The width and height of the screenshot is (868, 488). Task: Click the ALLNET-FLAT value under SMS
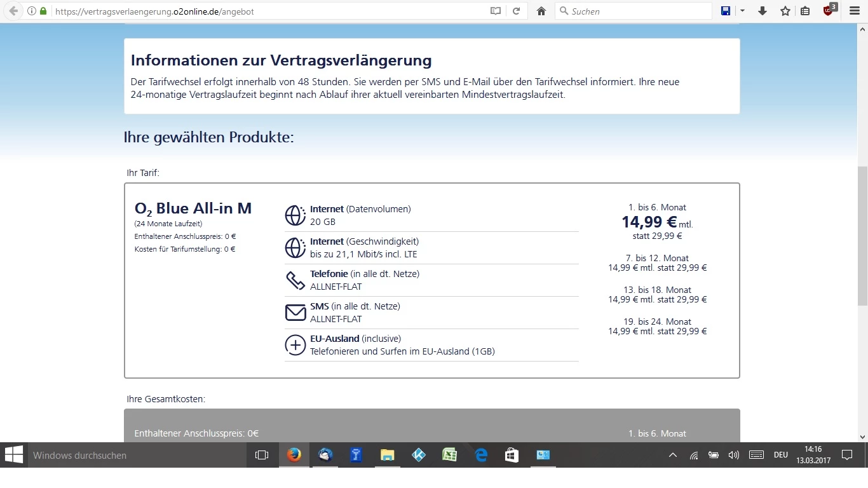coord(336,319)
